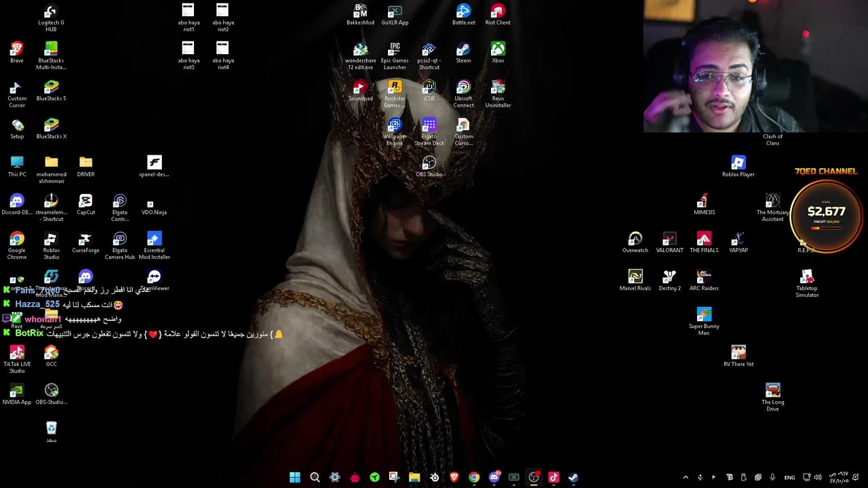Image resolution: width=868 pixels, height=488 pixels.
Task: Open the Google Chrome desktop shortcut
Action: [17, 245]
